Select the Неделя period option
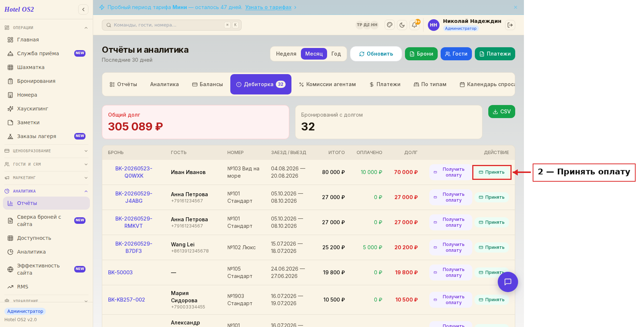644x327 pixels. tap(286, 54)
